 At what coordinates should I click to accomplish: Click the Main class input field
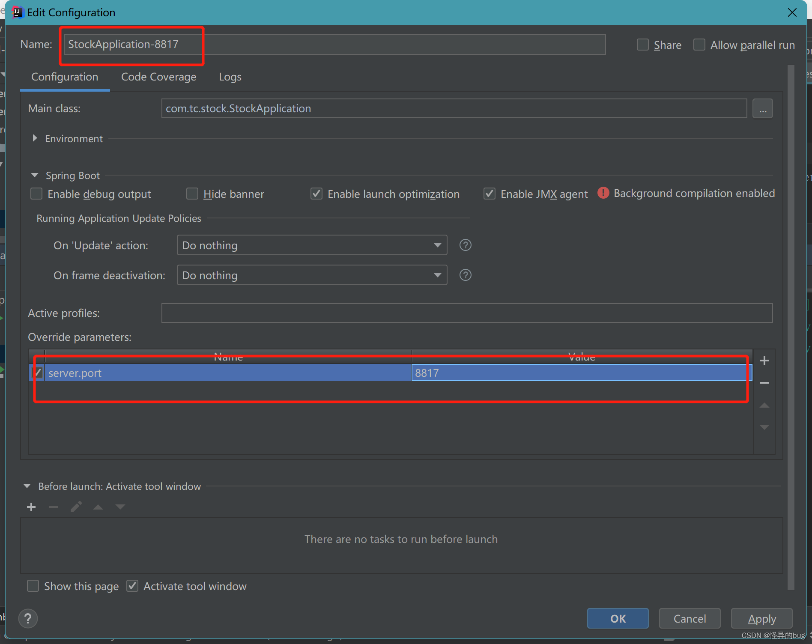454,108
